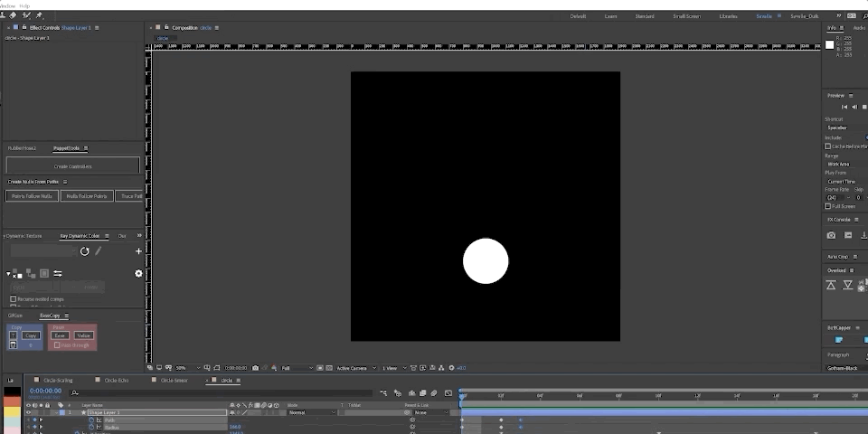The height and width of the screenshot is (434, 868).
Task: Open graph editor icon in timeline
Action: tap(448, 393)
